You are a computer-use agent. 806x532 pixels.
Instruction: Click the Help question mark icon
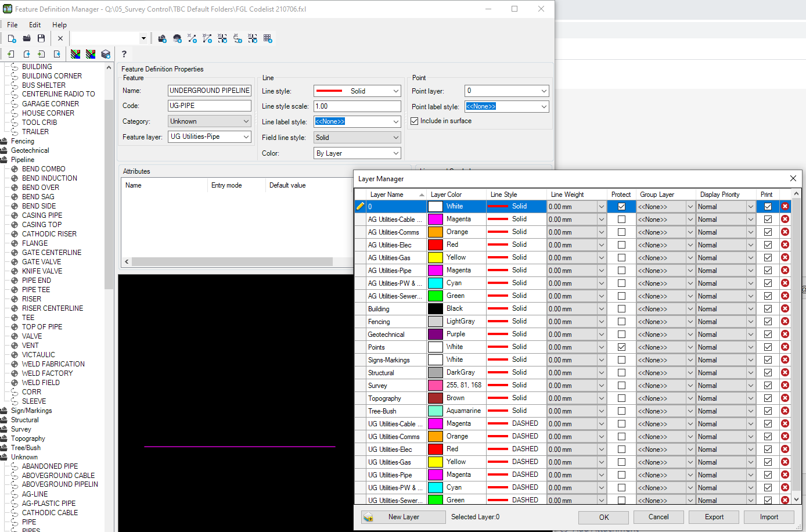point(124,54)
